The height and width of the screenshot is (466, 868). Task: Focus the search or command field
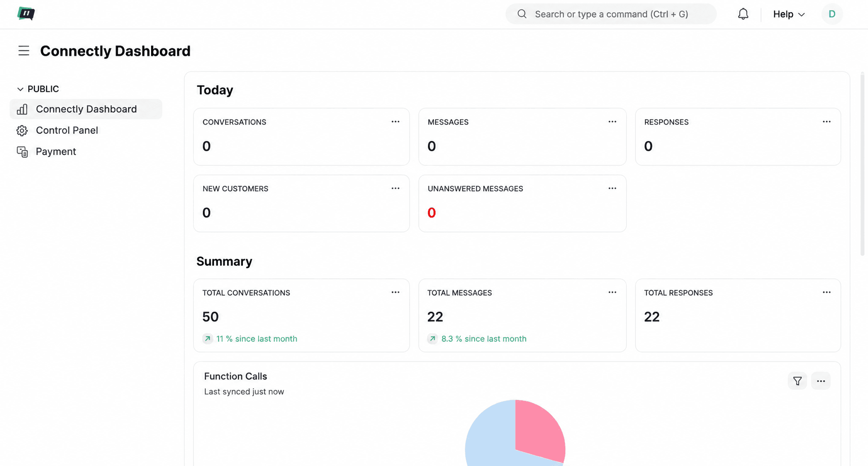pos(611,14)
